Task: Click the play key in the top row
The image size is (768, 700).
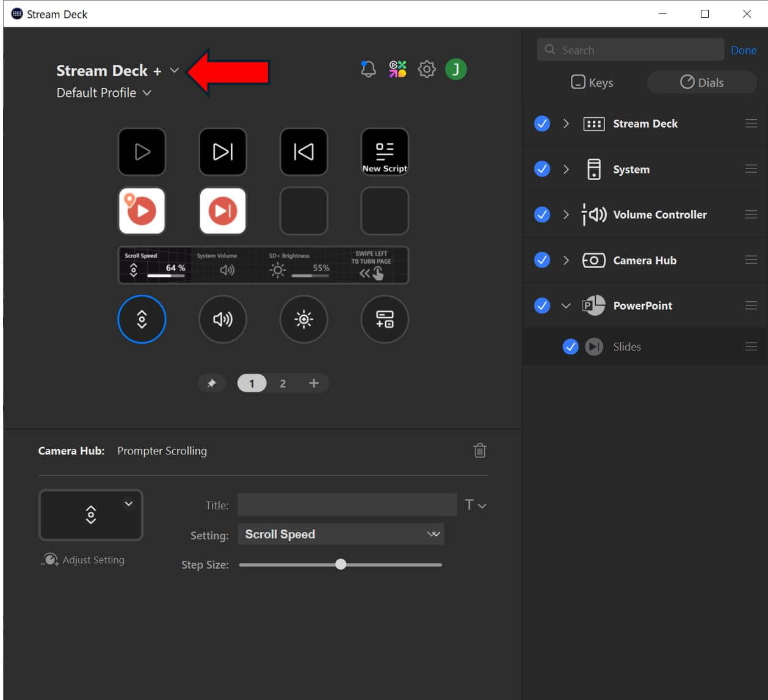Action: [x=142, y=151]
